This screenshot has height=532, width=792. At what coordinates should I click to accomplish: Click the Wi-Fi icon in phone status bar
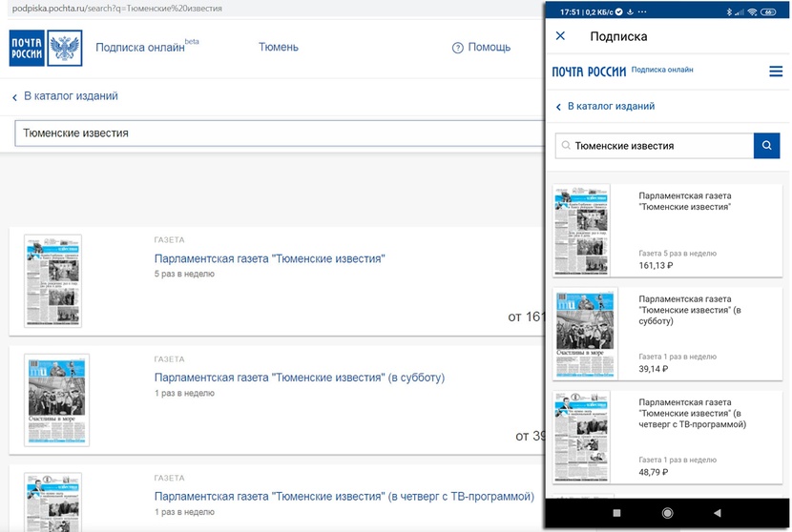[x=752, y=12]
